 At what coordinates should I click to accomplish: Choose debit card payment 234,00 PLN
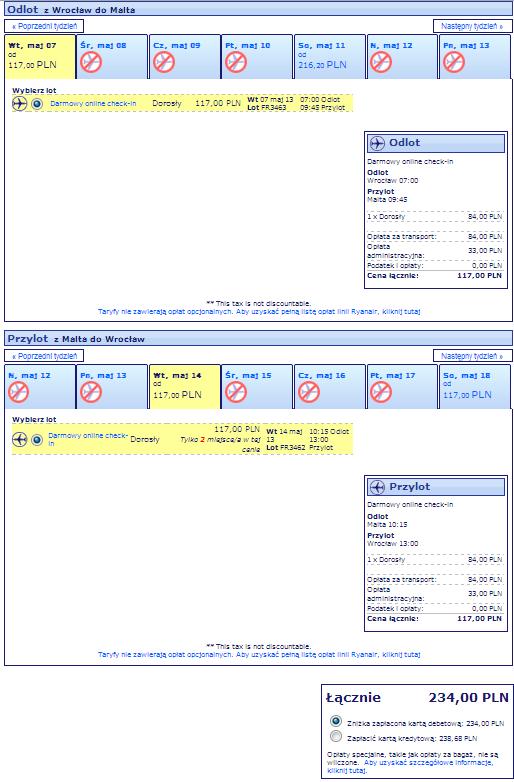coord(336,721)
